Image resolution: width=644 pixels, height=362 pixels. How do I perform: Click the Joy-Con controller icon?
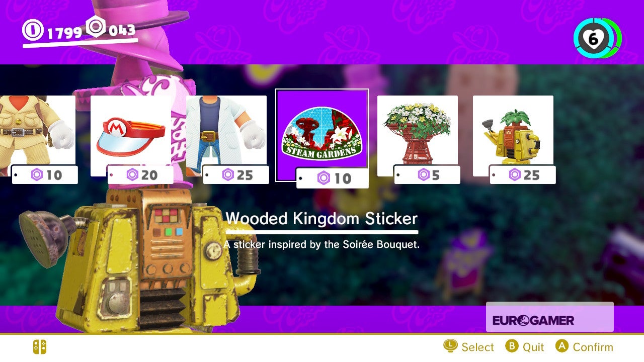click(40, 347)
